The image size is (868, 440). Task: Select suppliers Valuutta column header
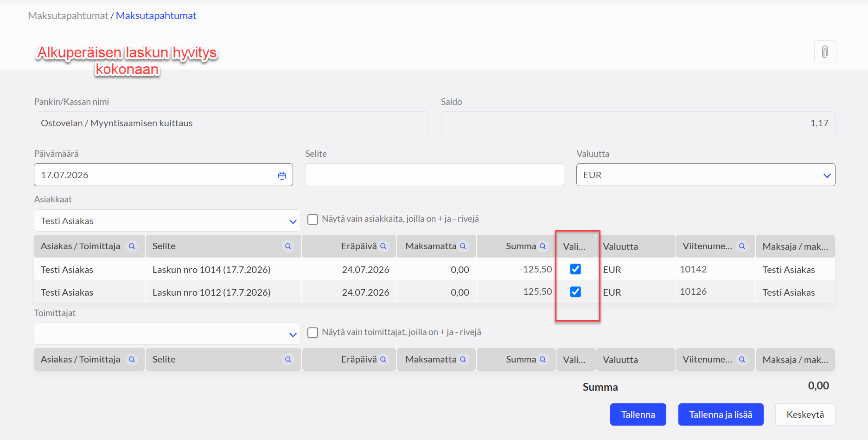pyautogui.click(x=636, y=360)
